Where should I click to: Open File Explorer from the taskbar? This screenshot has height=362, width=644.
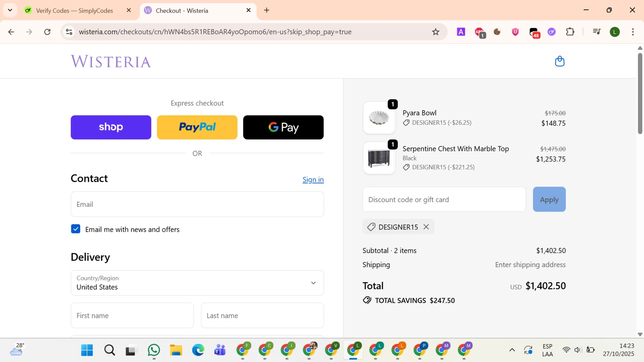(176, 350)
